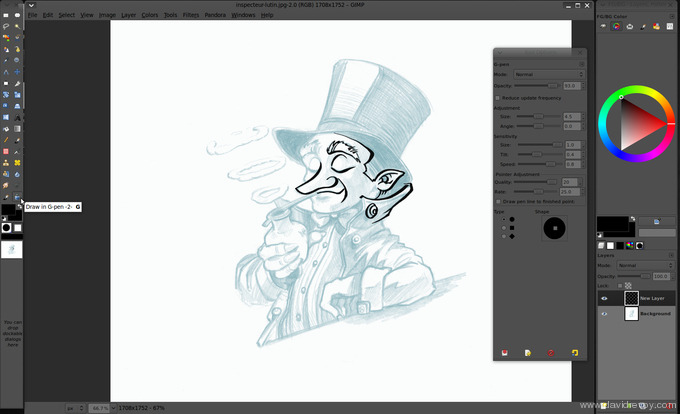Open the Windows menu
The image size is (680, 414).
point(243,15)
